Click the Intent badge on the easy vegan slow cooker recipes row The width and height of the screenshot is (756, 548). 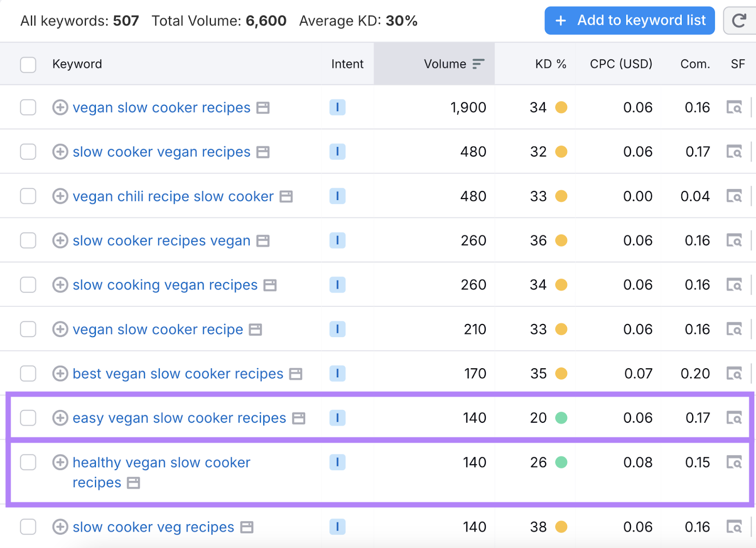click(337, 418)
